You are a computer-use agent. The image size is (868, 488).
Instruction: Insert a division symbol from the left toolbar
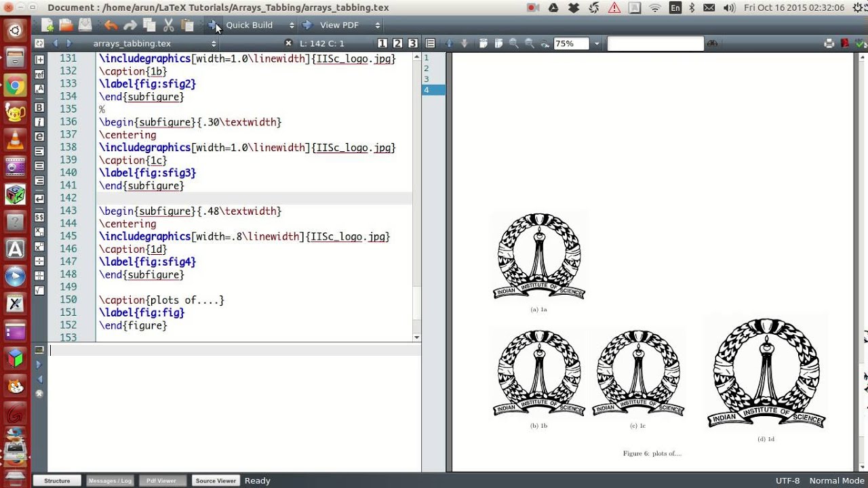coord(39,262)
